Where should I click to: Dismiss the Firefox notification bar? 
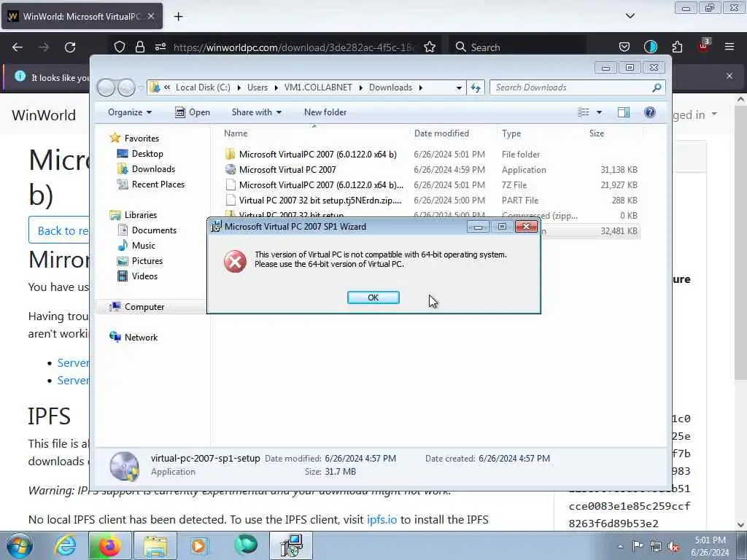coord(729,76)
